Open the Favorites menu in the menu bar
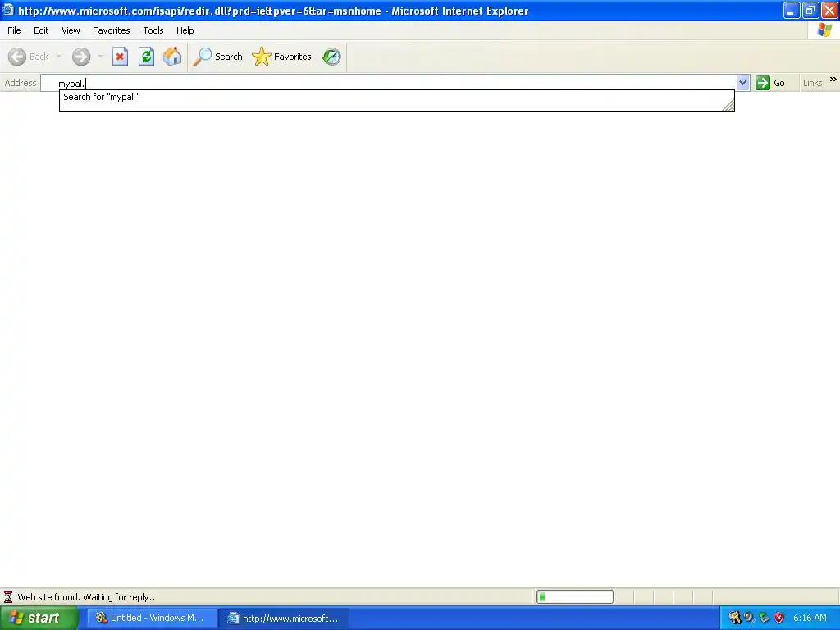 (112, 30)
